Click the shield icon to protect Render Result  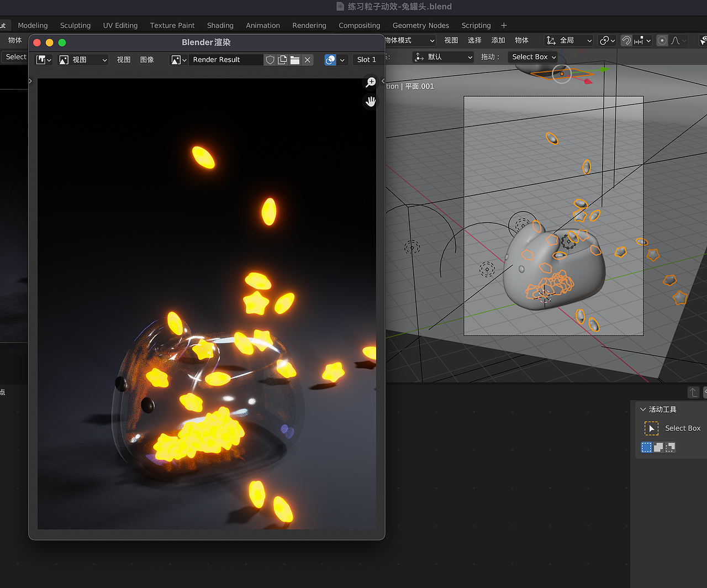(270, 59)
